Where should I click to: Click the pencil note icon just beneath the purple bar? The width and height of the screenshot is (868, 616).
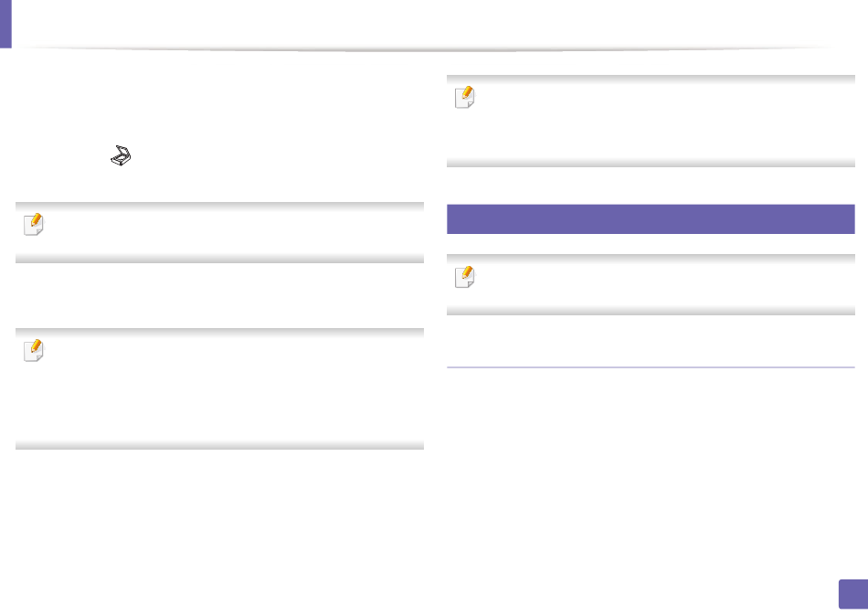point(463,278)
